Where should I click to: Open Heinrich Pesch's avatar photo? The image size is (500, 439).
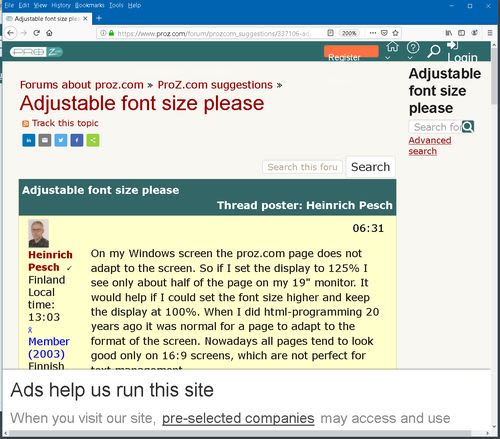[38, 233]
